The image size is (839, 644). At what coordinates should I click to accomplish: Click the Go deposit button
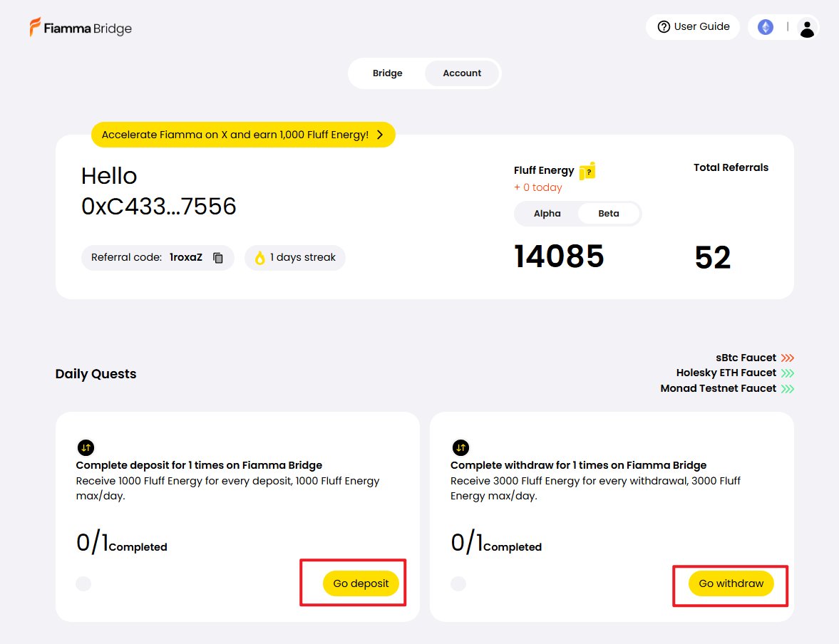[x=361, y=583]
